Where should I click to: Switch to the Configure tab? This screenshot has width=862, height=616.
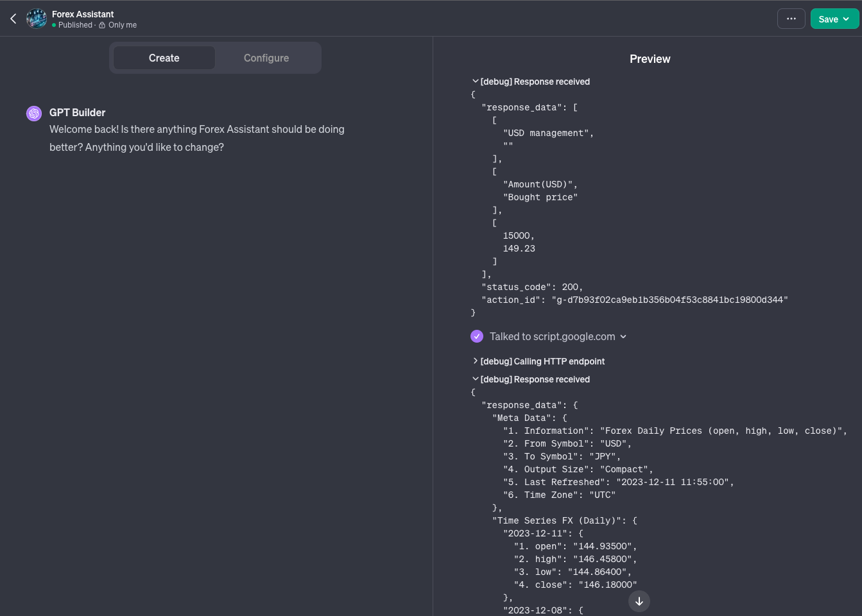[x=266, y=58]
